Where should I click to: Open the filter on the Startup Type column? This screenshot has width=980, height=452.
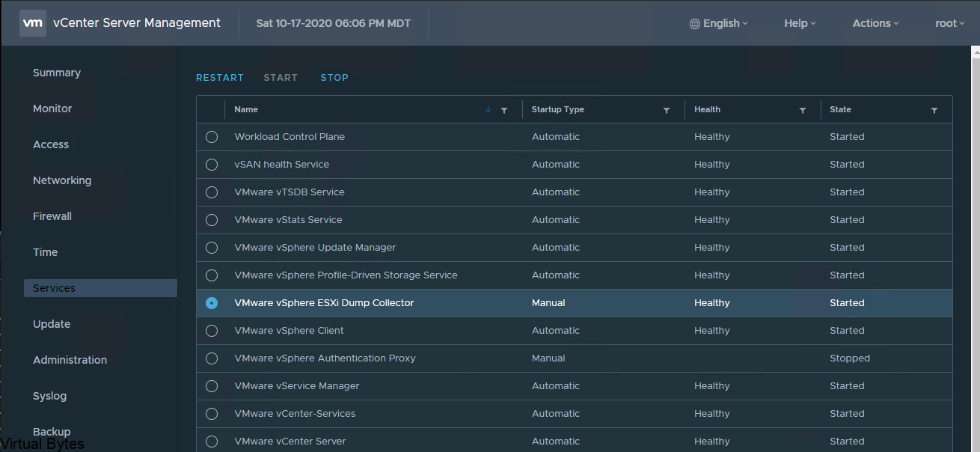[667, 110]
